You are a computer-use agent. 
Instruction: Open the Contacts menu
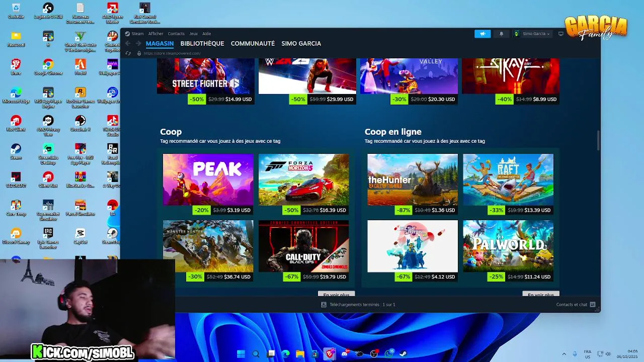click(x=176, y=34)
